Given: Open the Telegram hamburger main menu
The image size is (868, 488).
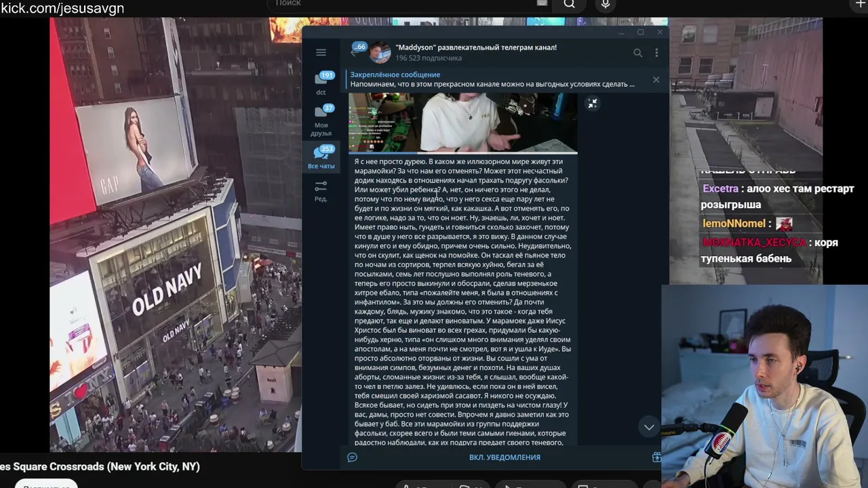Looking at the screenshot, I should click(x=321, y=53).
